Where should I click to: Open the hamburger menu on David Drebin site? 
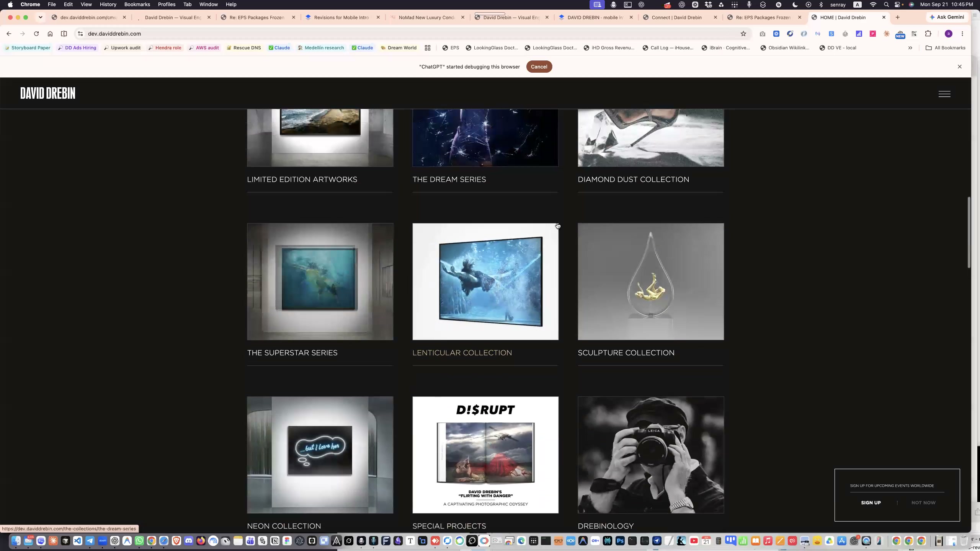click(944, 94)
